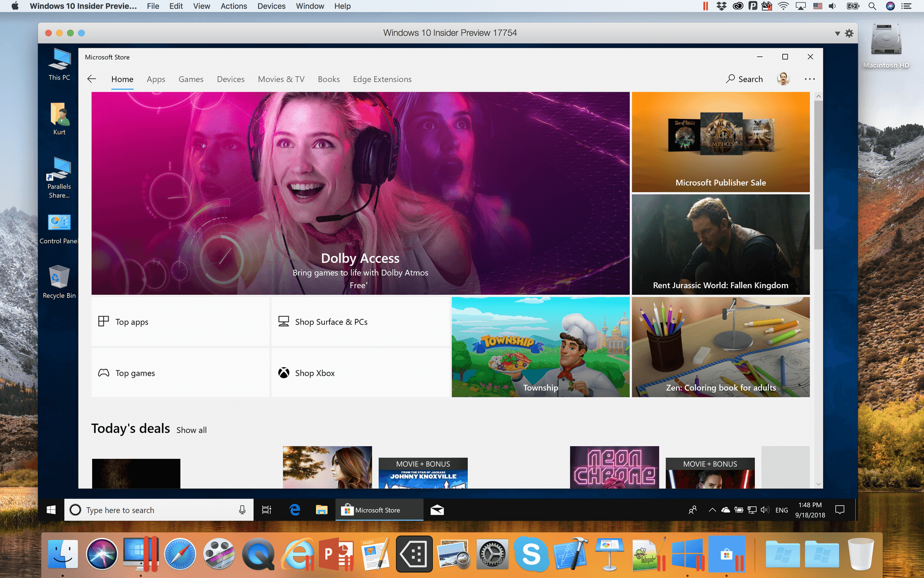Click Show all under Today's deals
924x578 pixels.
[x=192, y=429]
